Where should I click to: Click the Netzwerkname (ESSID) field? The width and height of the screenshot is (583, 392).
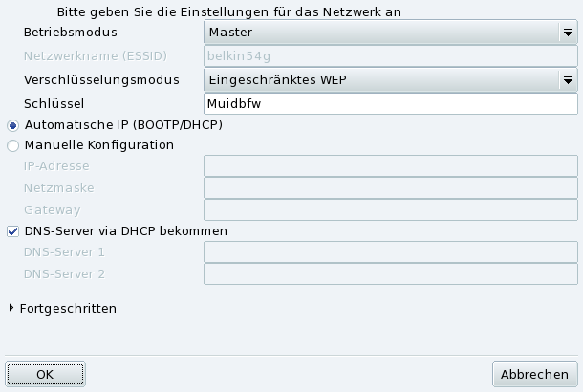click(x=391, y=56)
